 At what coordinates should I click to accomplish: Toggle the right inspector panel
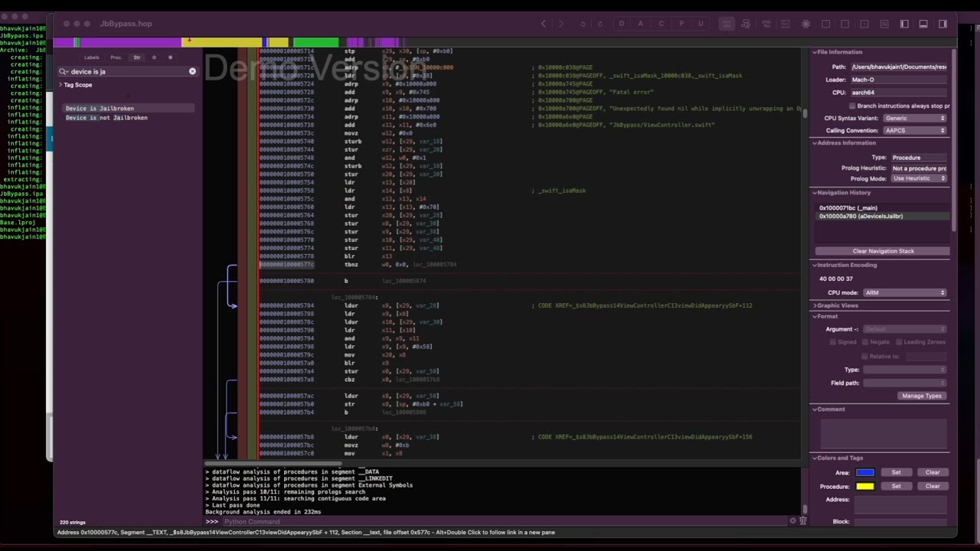[x=943, y=24]
